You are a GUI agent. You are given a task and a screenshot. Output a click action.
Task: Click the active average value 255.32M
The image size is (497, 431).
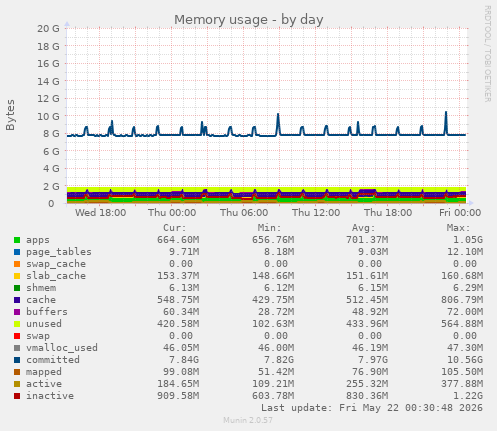pyautogui.click(x=367, y=384)
